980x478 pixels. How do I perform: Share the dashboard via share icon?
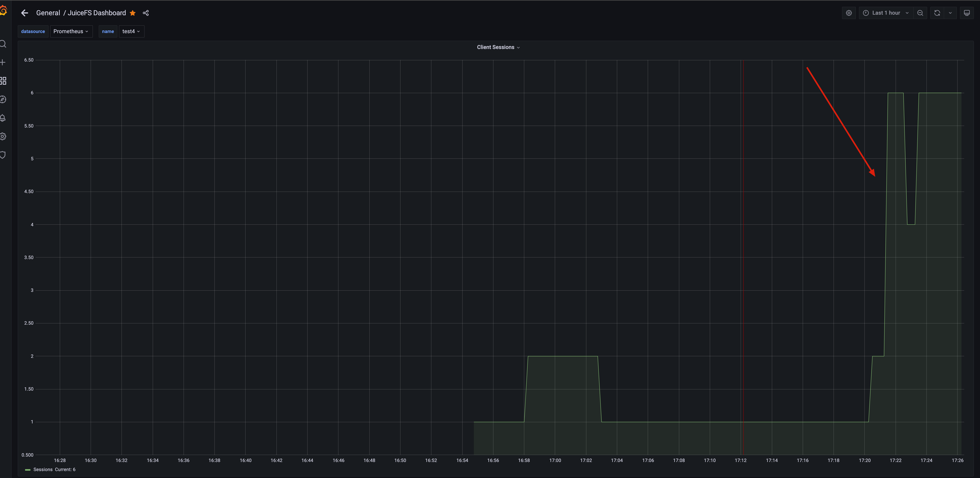146,13
